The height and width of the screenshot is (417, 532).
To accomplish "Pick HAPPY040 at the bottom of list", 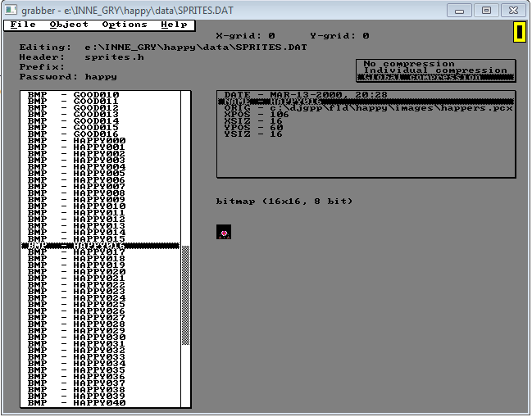I will coord(98,403).
